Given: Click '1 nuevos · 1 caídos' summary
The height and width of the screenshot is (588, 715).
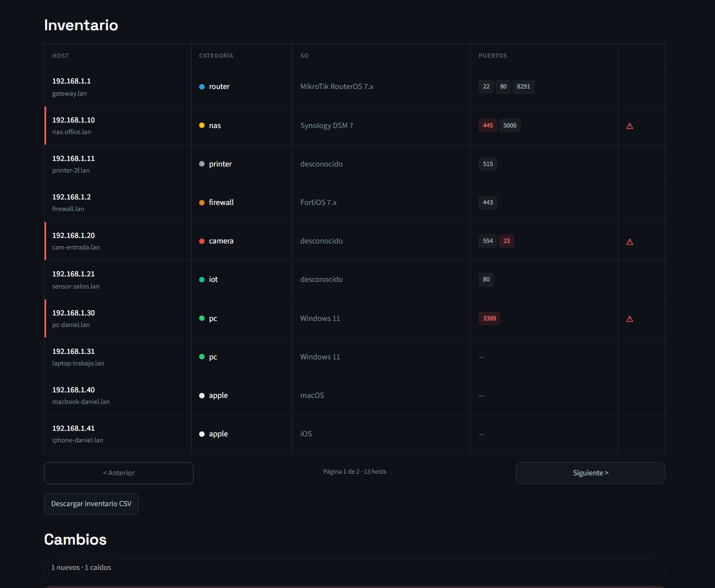Looking at the screenshot, I should [x=81, y=568].
